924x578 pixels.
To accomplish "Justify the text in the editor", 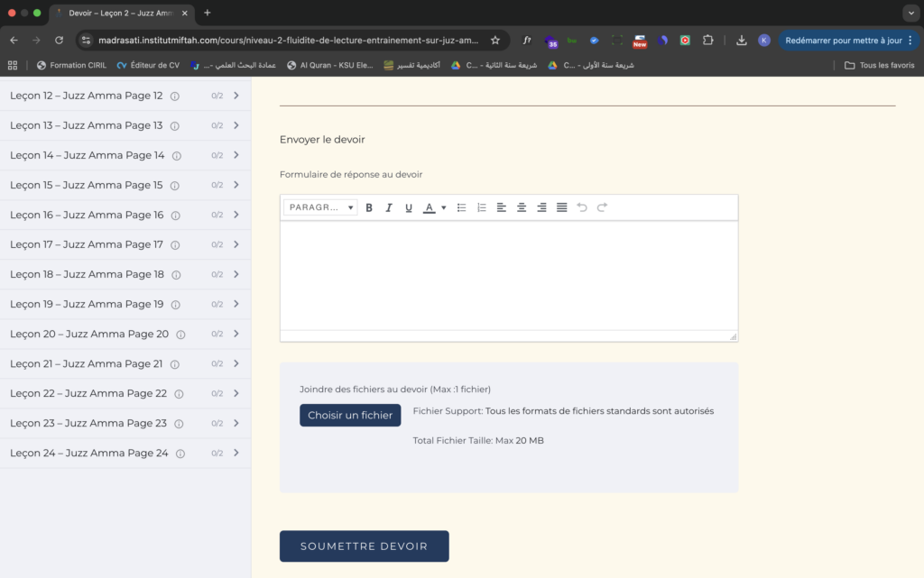I will click(x=561, y=207).
